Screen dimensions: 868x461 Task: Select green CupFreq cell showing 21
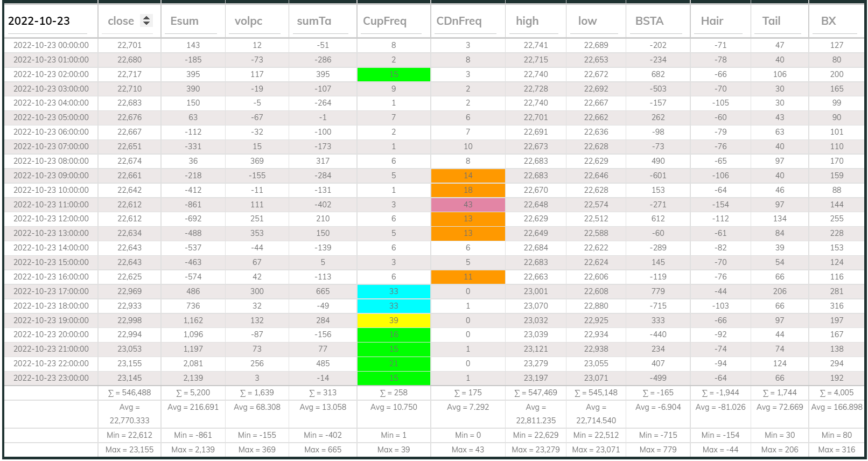pyautogui.click(x=394, y=364)
